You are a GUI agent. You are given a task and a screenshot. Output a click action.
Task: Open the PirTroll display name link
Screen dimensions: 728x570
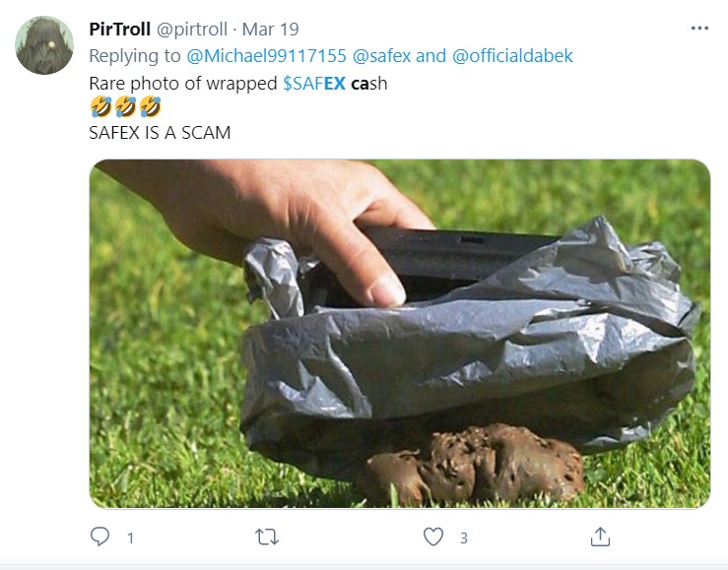120,30
